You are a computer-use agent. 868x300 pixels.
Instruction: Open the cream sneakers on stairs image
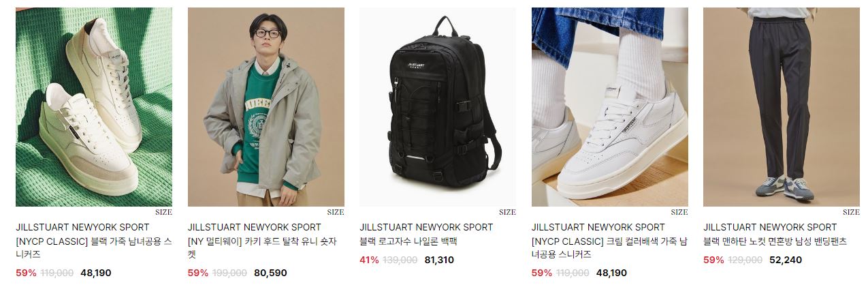pyautogui.click(x=610, y=107)
